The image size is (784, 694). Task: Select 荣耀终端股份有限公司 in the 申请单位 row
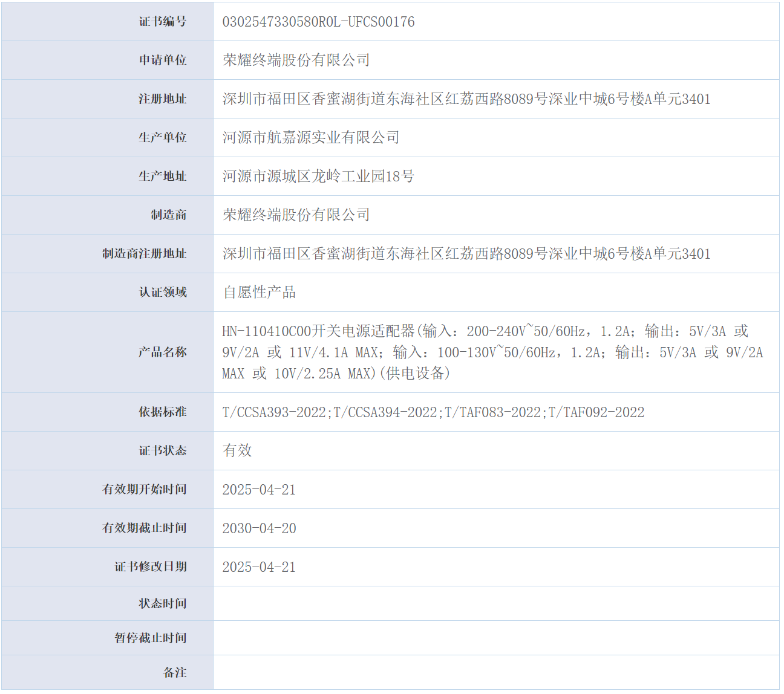296,60
